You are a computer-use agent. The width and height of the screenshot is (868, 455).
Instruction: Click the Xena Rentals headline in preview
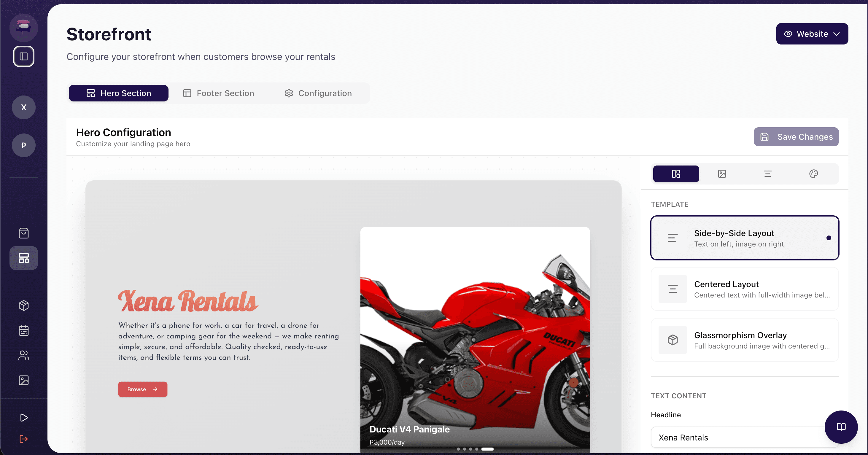(188, 301)
